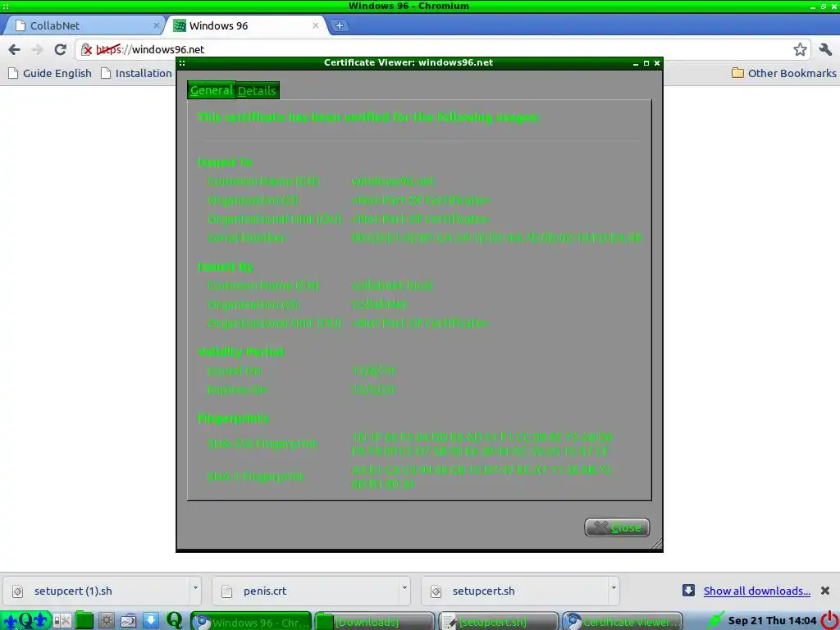Screen dimensions: 840x630
Task: Open downloaded setupcert (1).sh file
Action: click(x=97, y=591)
